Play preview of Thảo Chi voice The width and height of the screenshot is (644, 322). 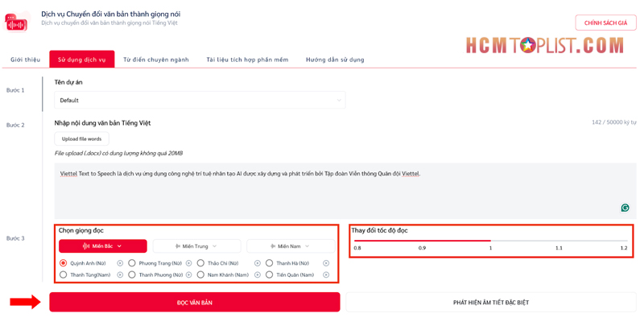pyautogui.click(x=257, y=263)
